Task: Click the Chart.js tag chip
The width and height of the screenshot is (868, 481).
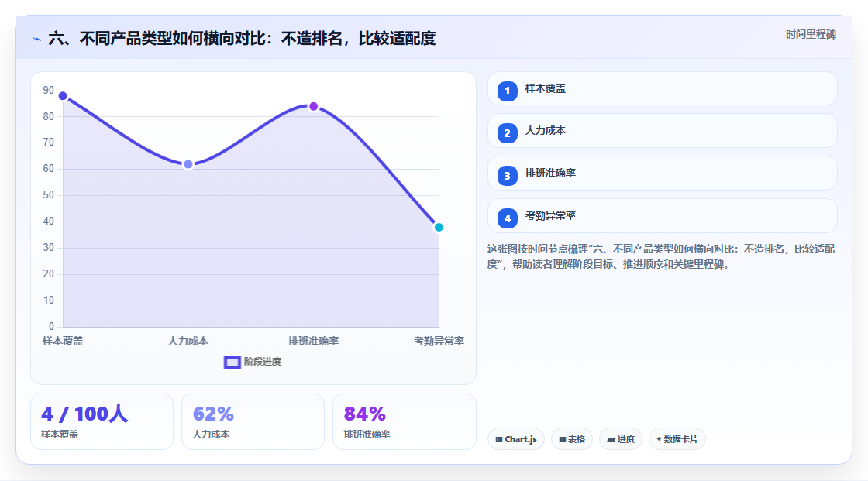Action: [x=516, y=439]
